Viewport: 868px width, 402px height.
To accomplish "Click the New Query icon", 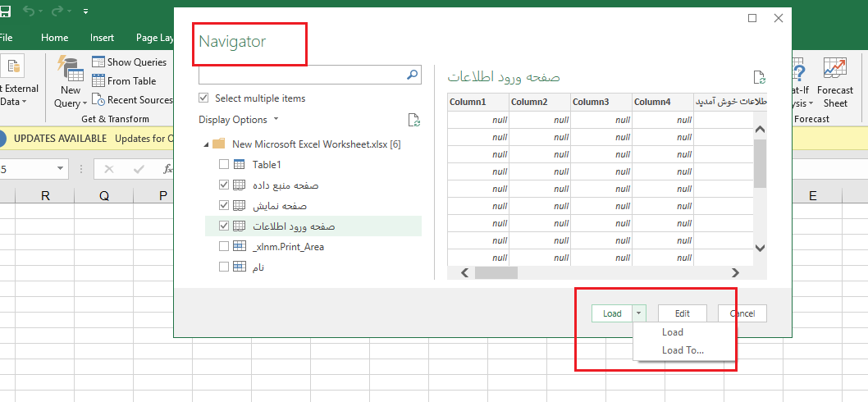I will coord(71,69).
